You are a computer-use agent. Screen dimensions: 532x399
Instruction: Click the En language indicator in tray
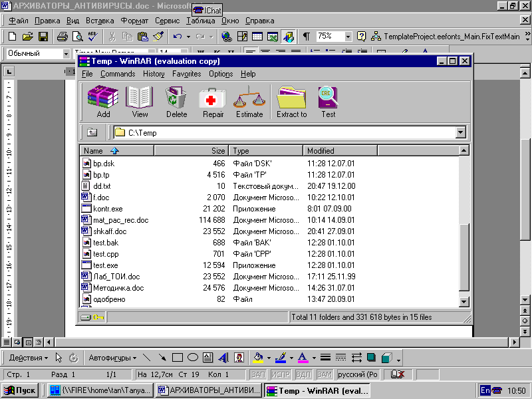485,390
